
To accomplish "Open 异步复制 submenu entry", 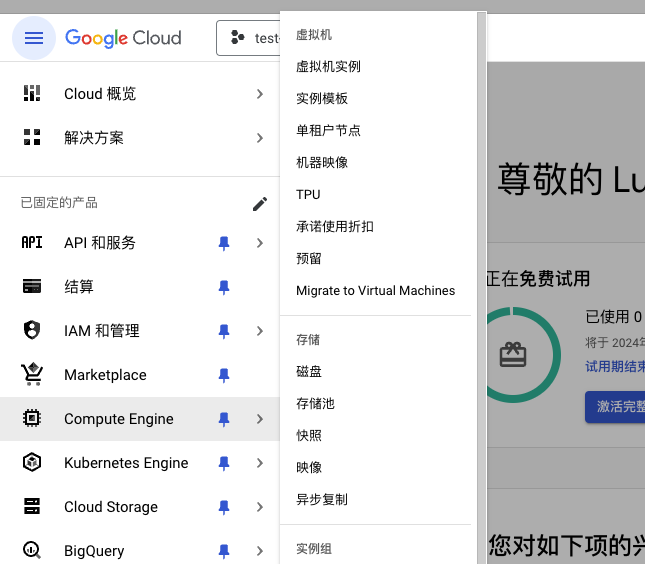I will [322, 499].
